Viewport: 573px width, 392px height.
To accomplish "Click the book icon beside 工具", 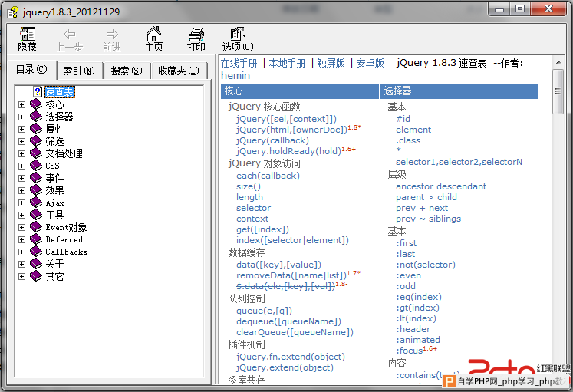I will click(x=36, y=215).
